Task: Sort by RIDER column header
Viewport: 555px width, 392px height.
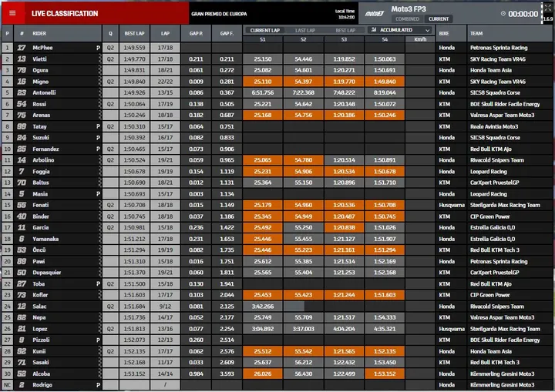Action: click(39, 34)
